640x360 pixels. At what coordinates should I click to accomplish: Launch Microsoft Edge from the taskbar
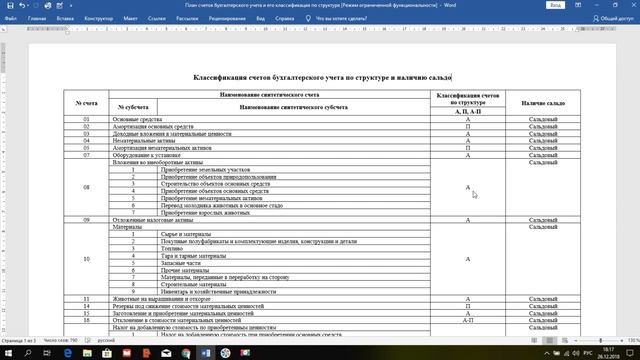(68, 353)
